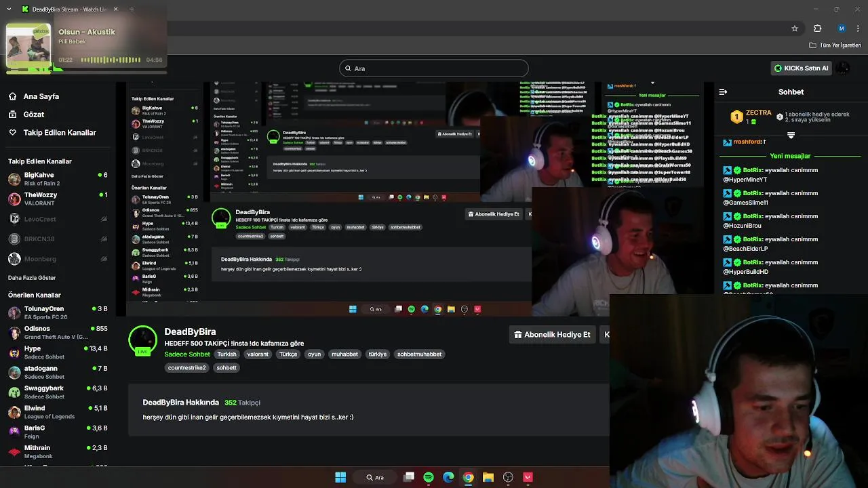Viewport: 868px width, 488px height.
Task: Click the KICKs Satın Al button
Action: click(802, 68)
